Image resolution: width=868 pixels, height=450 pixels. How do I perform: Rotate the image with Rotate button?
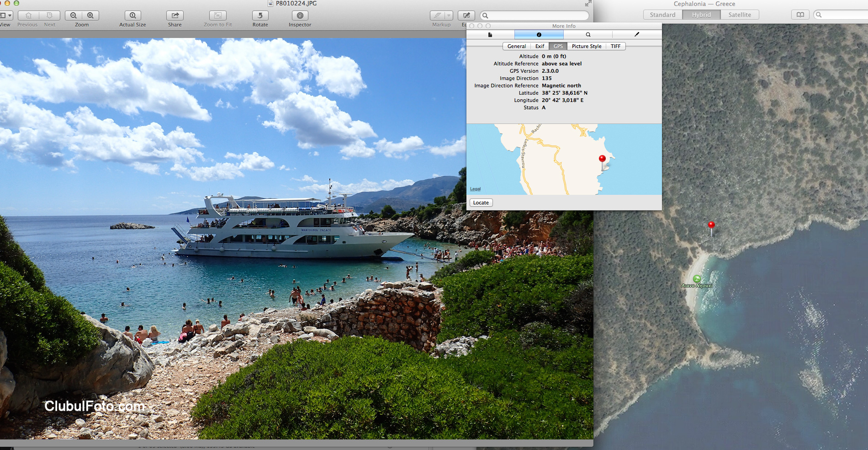(260, 16)
